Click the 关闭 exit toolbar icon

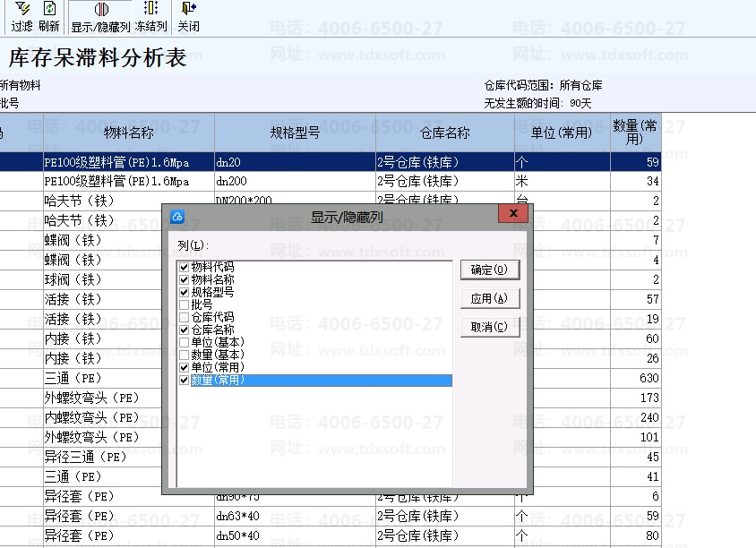pos(188,16)
